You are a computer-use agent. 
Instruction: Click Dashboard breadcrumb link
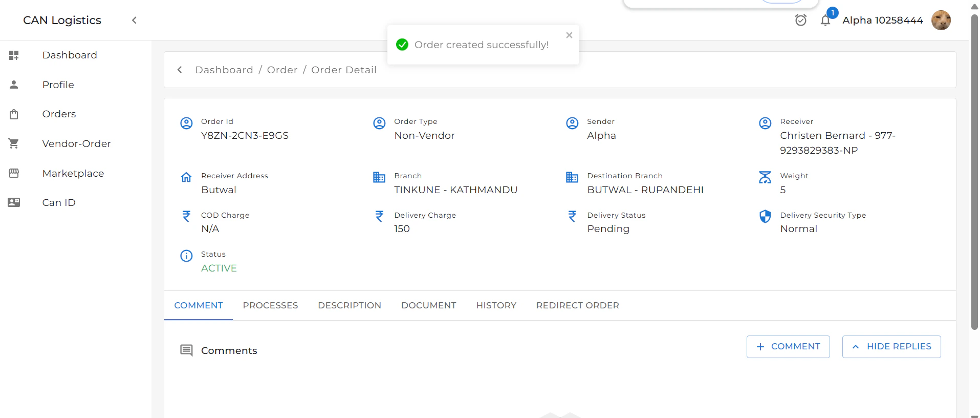(224, 70)
